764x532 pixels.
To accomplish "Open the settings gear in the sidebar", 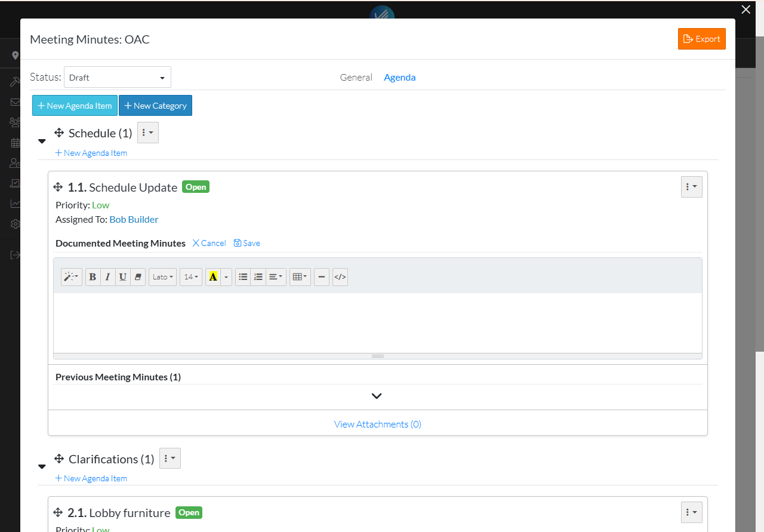I will click(16, 224).
